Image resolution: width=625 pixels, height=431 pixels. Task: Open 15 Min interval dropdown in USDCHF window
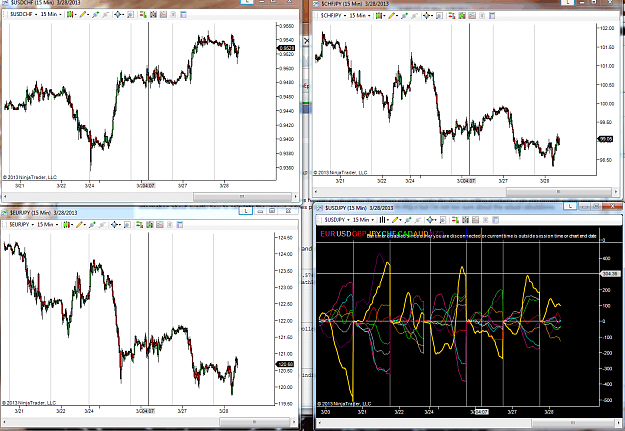[51, 14]
